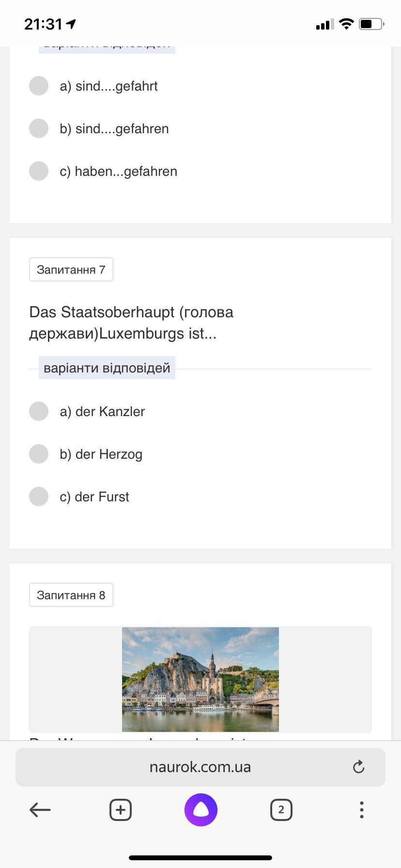Open the riverside town photo in question 8
Viewport: 401px width, 868px height.
(200, 679)
